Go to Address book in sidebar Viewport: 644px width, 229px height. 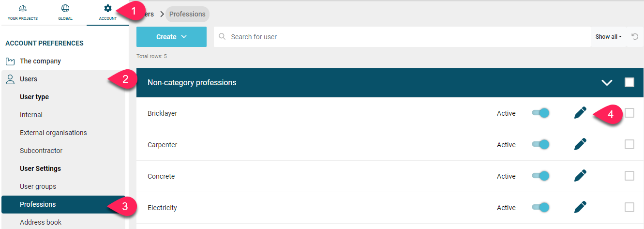tap(41, 222)
